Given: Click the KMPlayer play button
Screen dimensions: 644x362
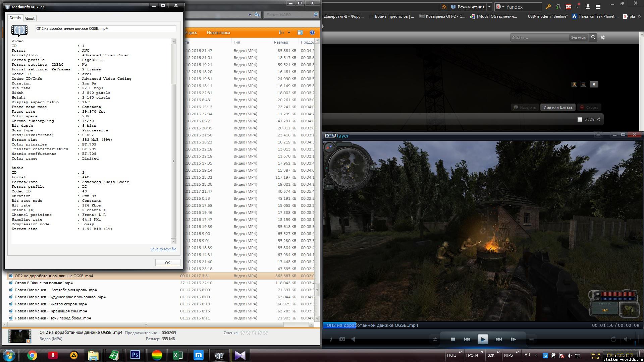Looking at the screenshot, I should pyautogui.click(x=483, y=339).
